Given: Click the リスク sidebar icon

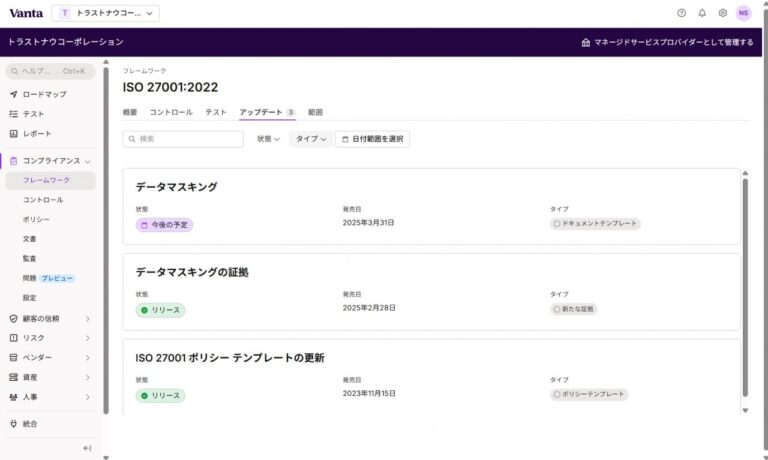Looking at the screenshot, I should tap(14, 338).
